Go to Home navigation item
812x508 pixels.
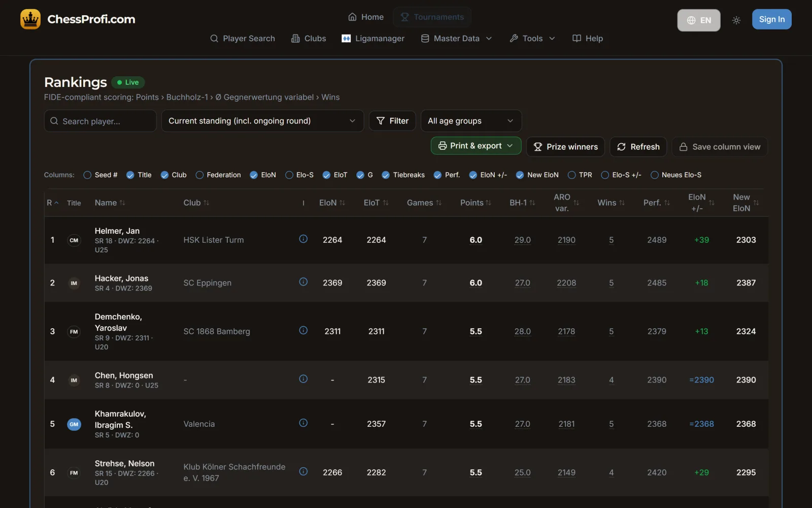click(366, 17)
